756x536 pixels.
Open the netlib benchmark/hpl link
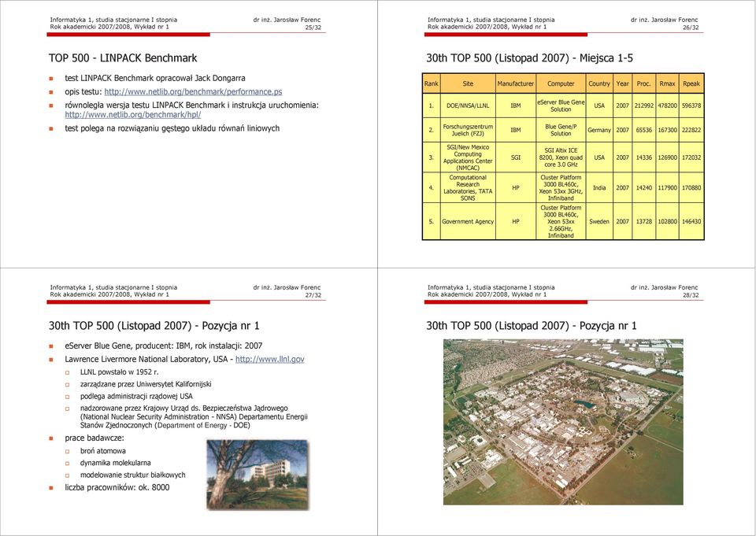[x=133, y=115]
